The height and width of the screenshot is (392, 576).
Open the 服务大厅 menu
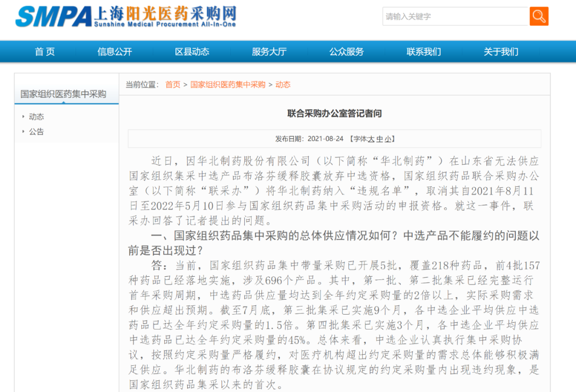pos(269,52)
